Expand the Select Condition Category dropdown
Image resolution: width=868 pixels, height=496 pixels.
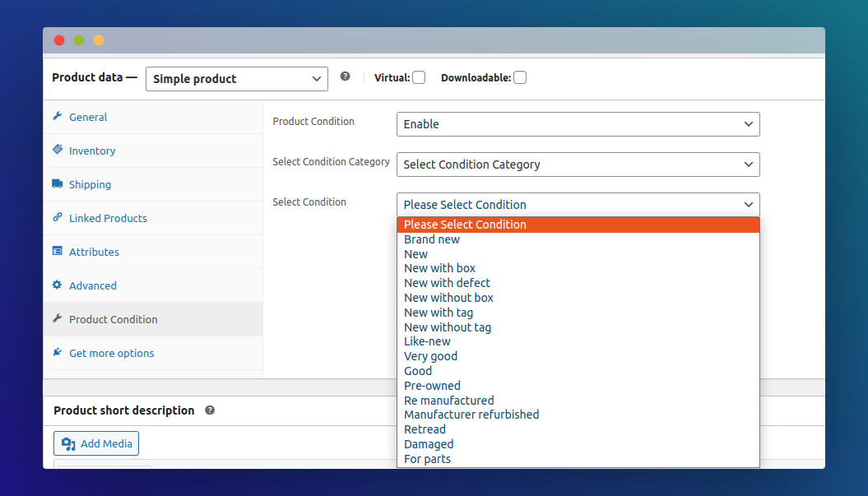[x=578, y=165]
